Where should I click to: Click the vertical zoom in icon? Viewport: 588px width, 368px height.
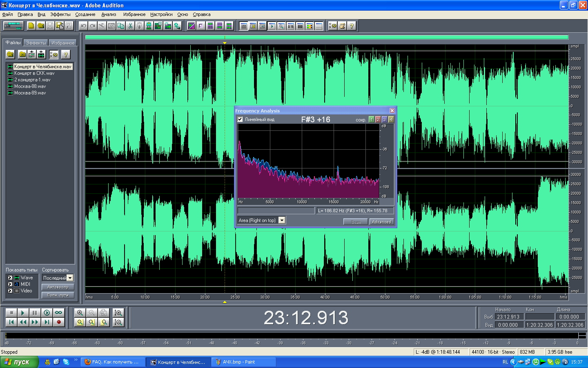(118, 313)
